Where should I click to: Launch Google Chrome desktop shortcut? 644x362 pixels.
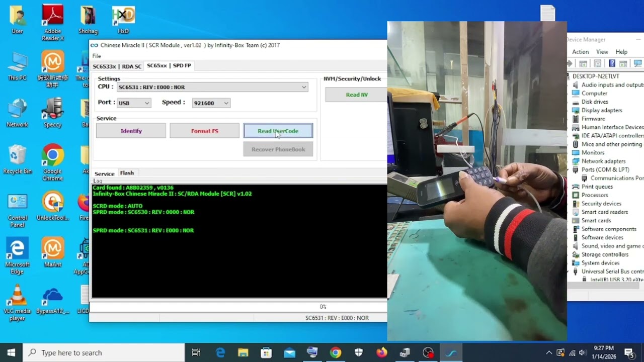coord(52,162)
